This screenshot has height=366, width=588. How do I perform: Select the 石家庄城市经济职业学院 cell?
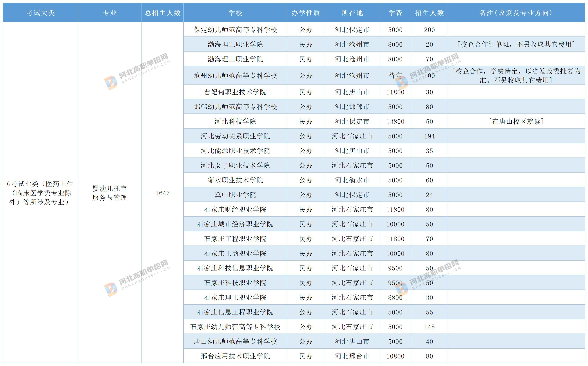pos(235,224)
